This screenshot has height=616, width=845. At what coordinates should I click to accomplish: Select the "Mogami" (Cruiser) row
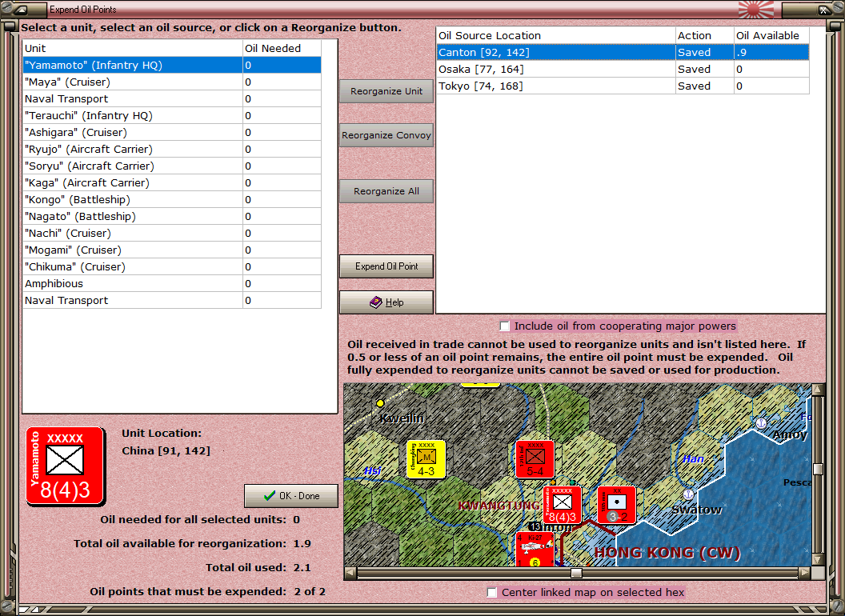[x=172, y=250]
